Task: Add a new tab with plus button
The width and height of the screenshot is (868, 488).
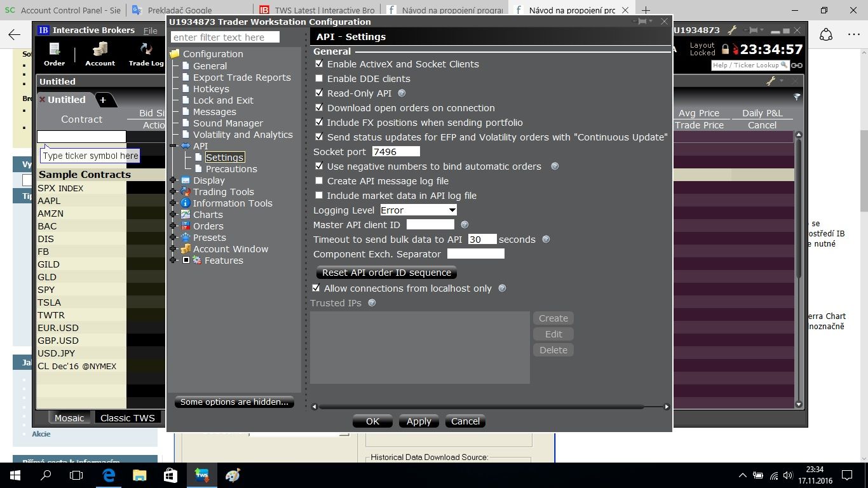Action: 103,100
